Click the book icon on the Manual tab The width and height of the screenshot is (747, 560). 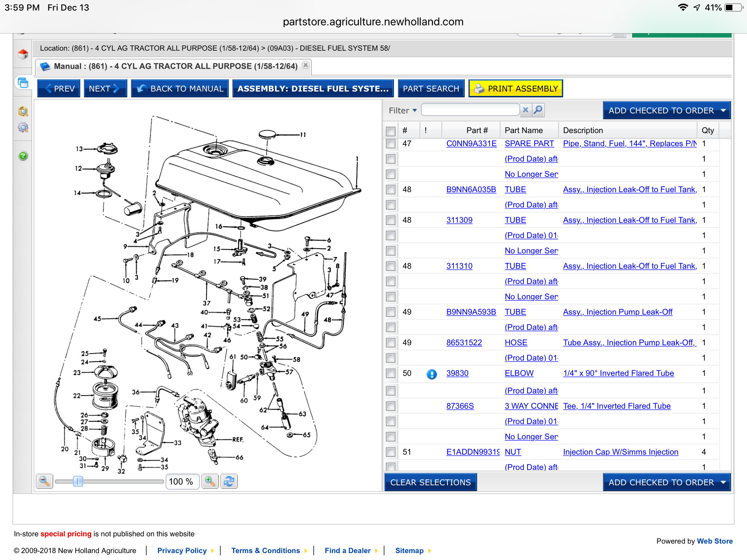45,66
